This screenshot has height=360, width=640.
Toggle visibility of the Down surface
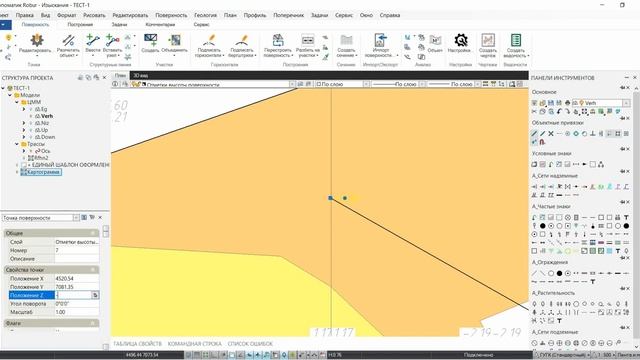31,137
